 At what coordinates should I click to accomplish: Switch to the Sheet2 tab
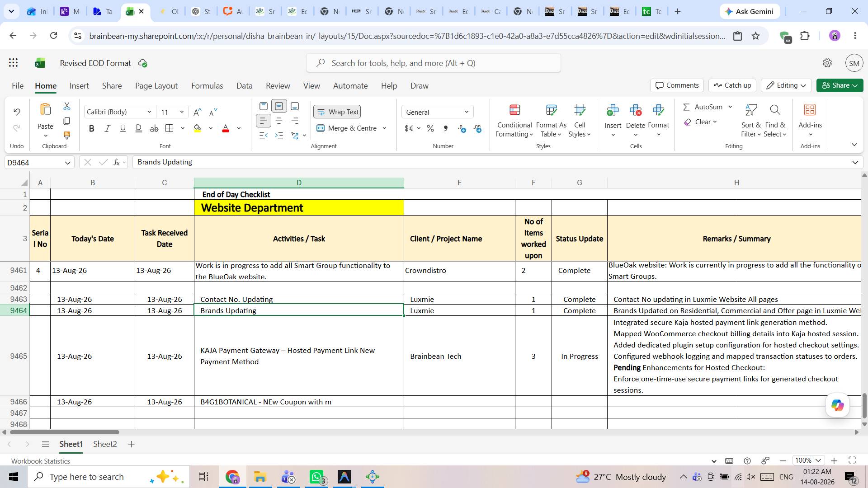pos(105,444)
